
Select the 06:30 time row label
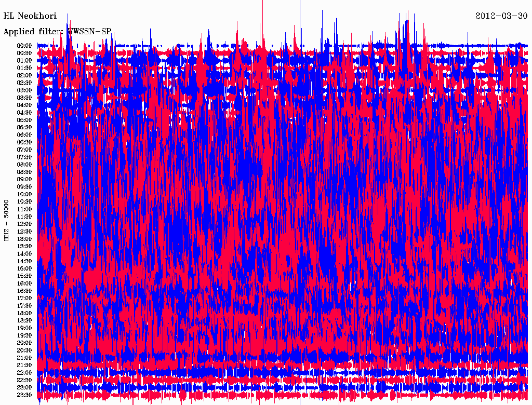point(24,142)
